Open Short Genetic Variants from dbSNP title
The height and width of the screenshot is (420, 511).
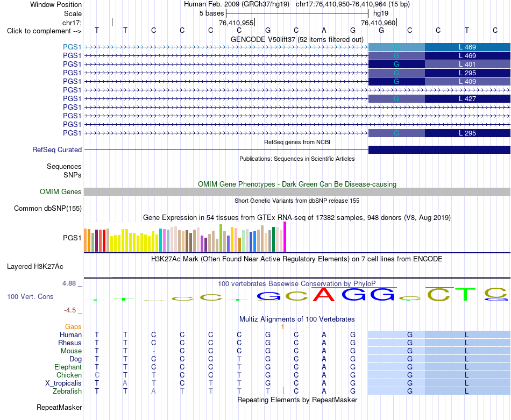coord(297,201)
